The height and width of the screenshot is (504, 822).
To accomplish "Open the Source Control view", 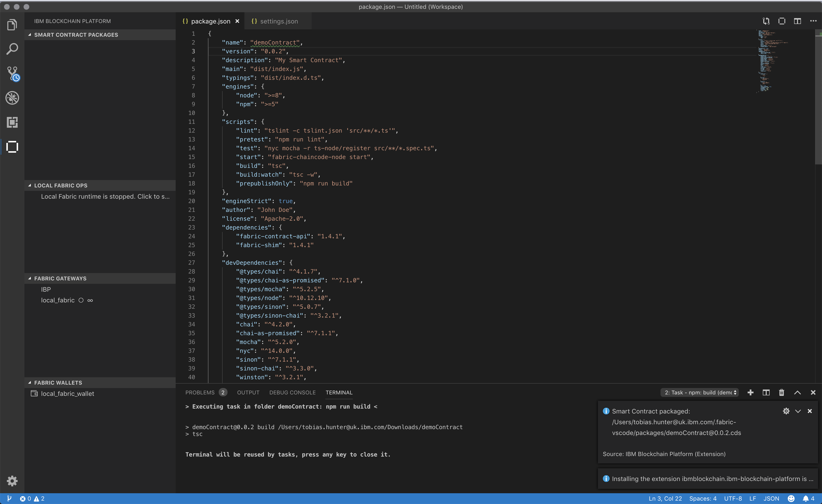I will coord(12,73).
